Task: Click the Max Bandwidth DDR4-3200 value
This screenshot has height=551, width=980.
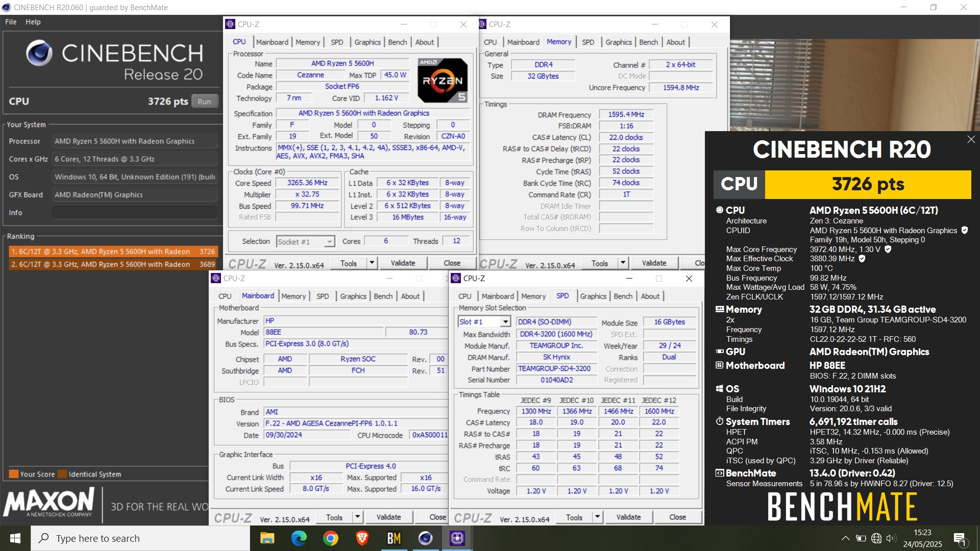Action: pyautogui.click(x=556, y=334)
